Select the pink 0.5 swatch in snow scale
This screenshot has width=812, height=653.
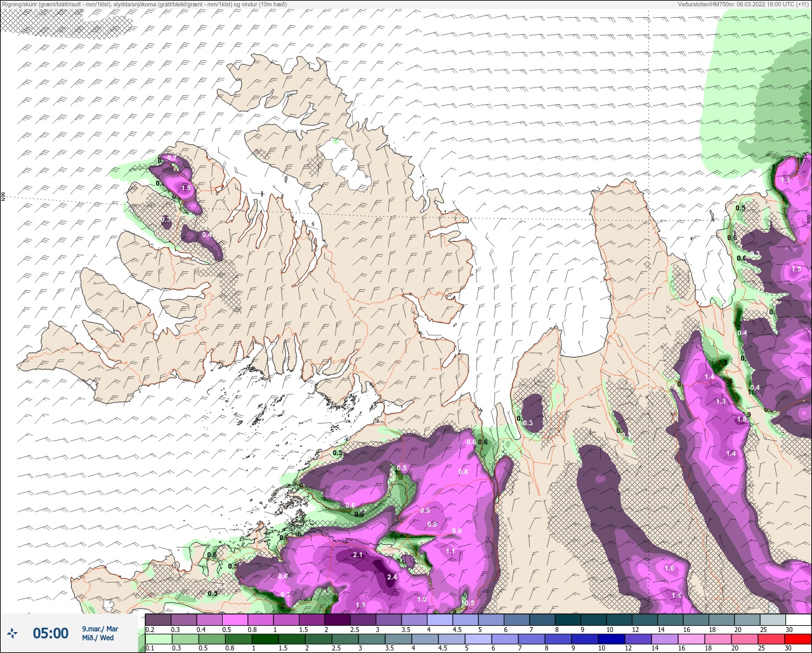coord(235,619)
